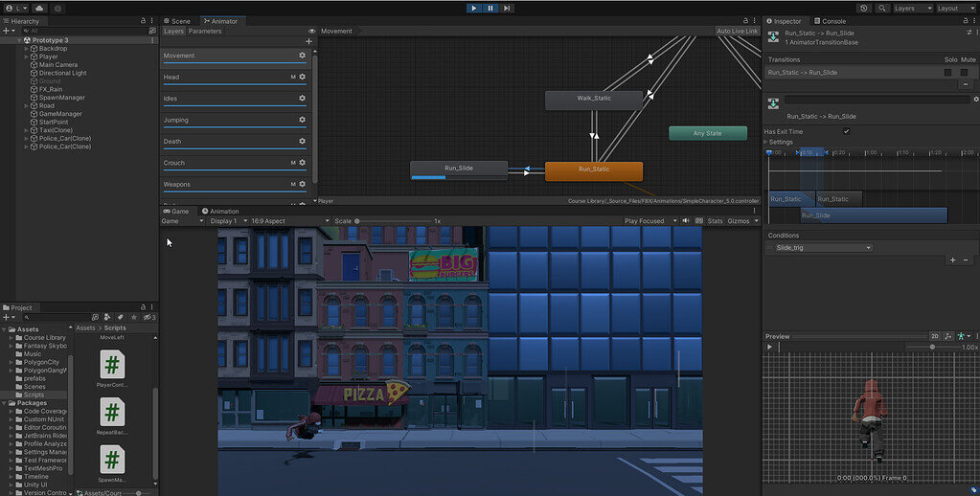Pause the game with the Pause button

pyautogui.click(x=490, y=8)
